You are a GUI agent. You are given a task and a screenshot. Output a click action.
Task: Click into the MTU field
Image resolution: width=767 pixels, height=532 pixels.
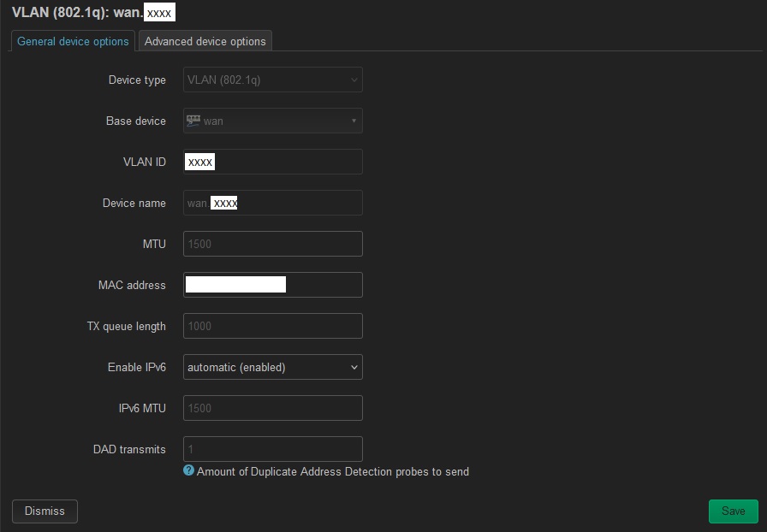tap(272, 244)
